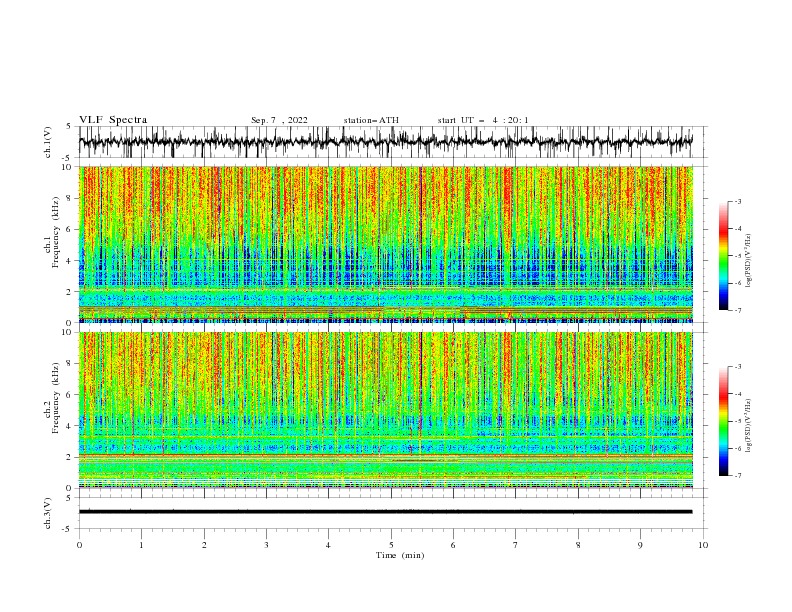Image resolution: width=792 pixels, height=612 pixels.
Task: Click the "-7" tick on ch.1 colorbar
Action: (737, 310)
